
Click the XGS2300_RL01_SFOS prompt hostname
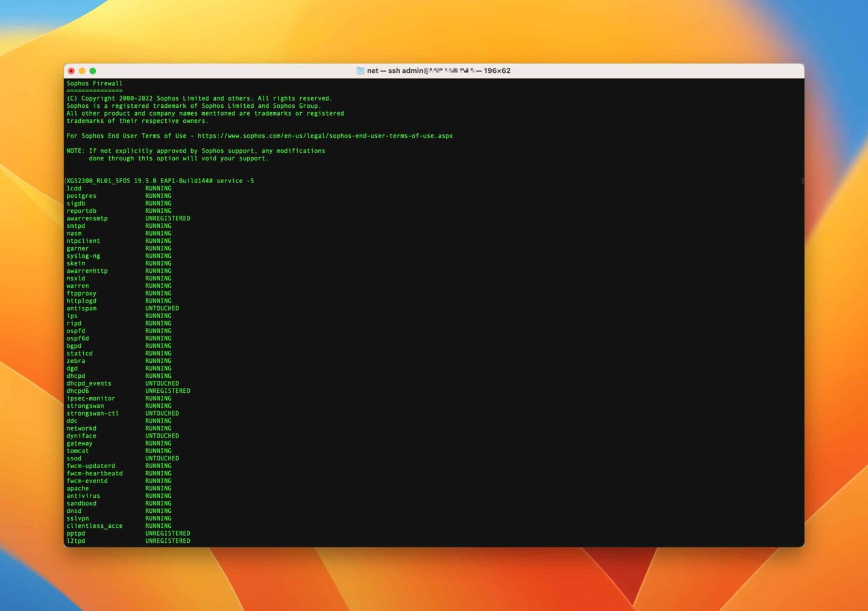click(x=98, y=181)
